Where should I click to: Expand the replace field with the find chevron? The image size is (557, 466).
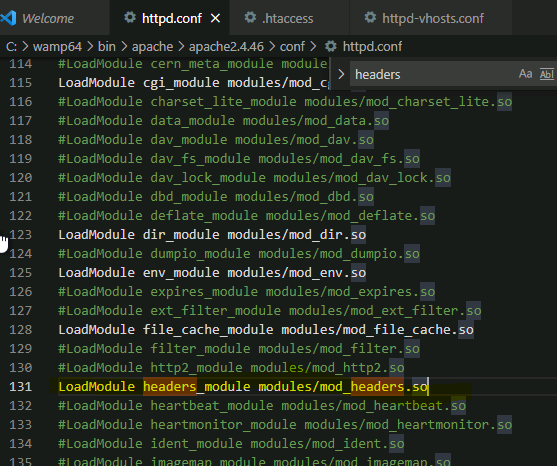pos(341,74)
